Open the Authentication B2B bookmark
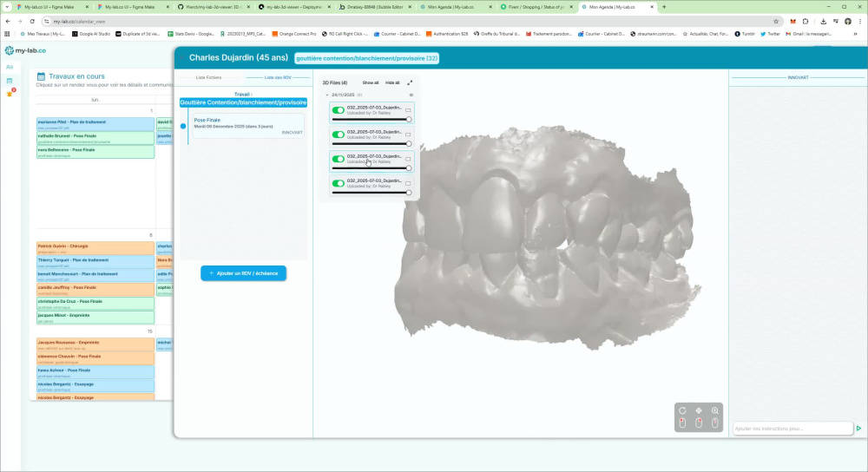This screenshot has height=472, width=868. click(x=447, y=34)
